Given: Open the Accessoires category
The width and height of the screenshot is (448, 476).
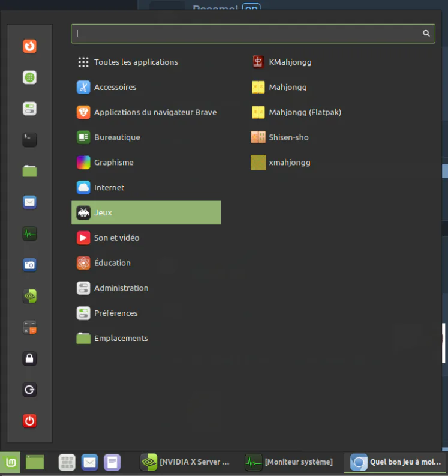Looking at the screenshot, I should point(146,88).
